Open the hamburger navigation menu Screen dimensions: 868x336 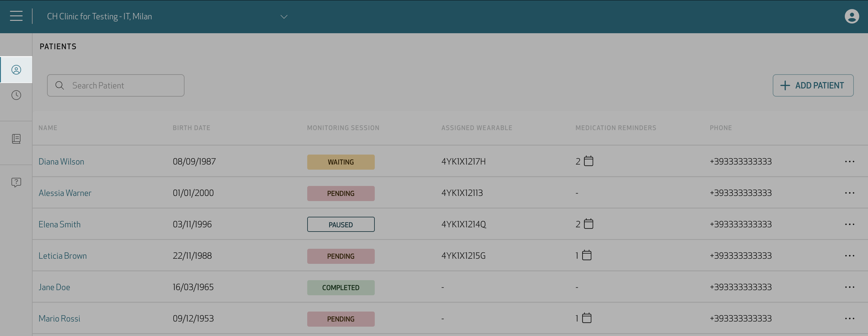pos(16,16)
